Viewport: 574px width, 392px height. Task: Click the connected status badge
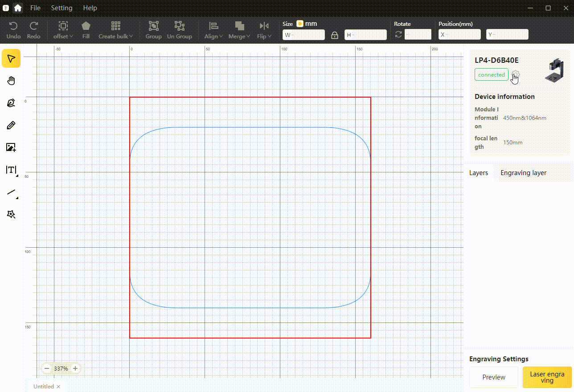pos(492,75)
